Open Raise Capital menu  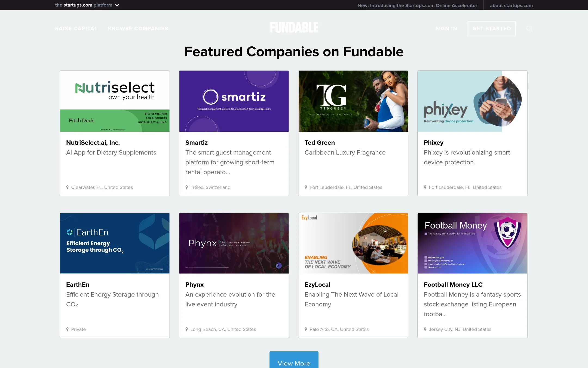coord(76,29)
